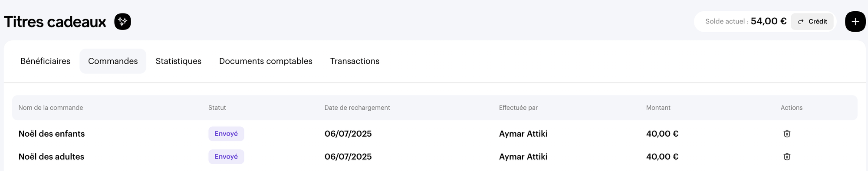The height and width of the screenshot is (171, 868).
Task: Click the Date de rechargement column header
Action: point(357,108)
